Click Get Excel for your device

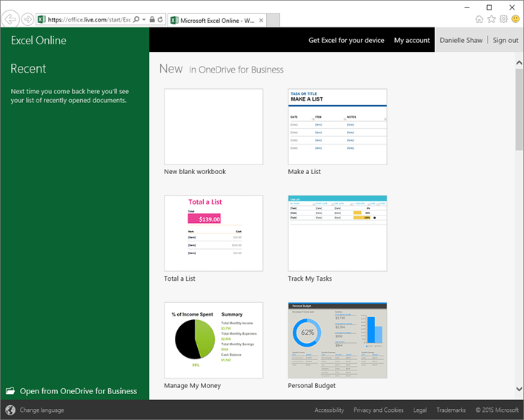pyautogui.click(x=346, y=41)
